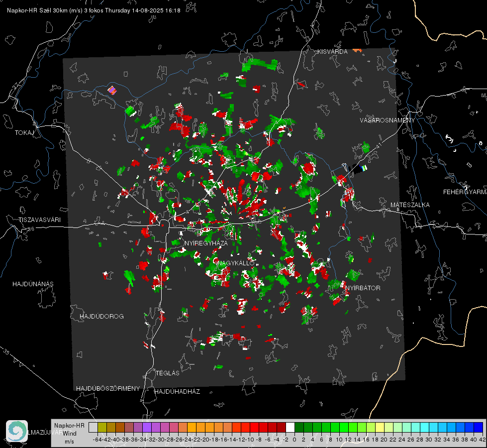Click the pale yellow legend swatch at 18
The image size is (487, 448).
[380, 427]
